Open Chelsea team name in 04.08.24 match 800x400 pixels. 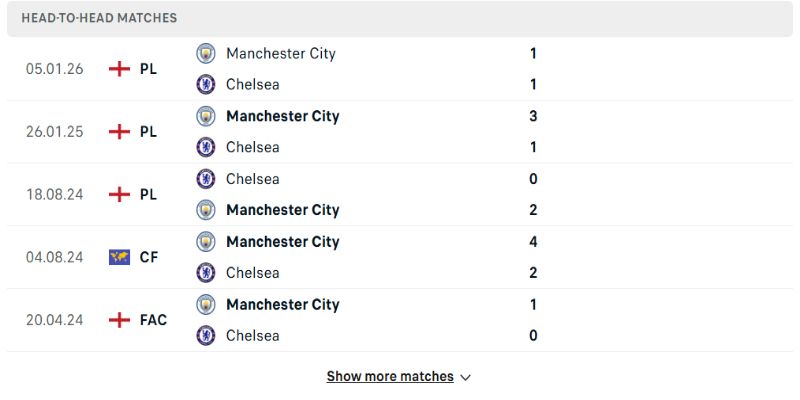pos(252,272)
